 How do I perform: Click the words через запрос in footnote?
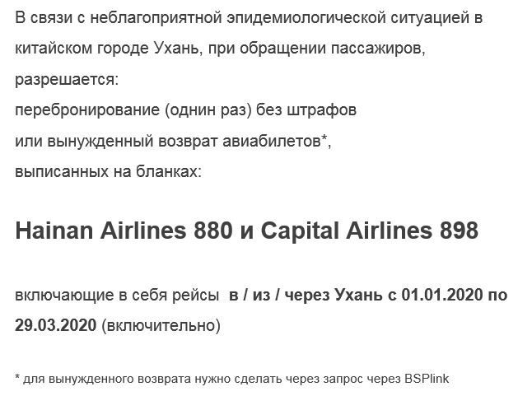click(x=343, y=379)
